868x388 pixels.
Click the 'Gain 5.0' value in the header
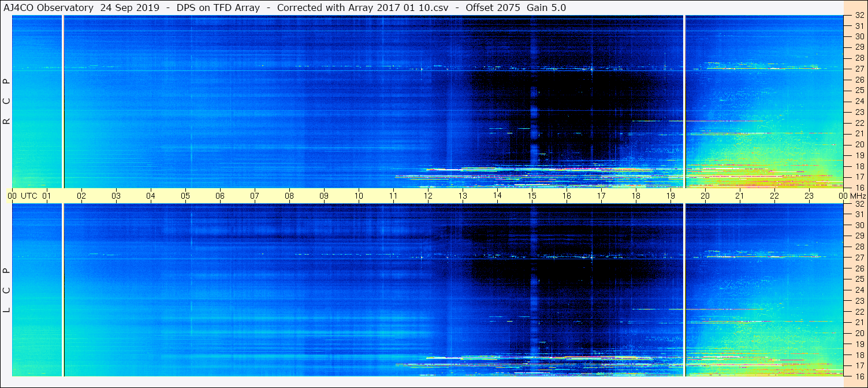coord(546,8)
